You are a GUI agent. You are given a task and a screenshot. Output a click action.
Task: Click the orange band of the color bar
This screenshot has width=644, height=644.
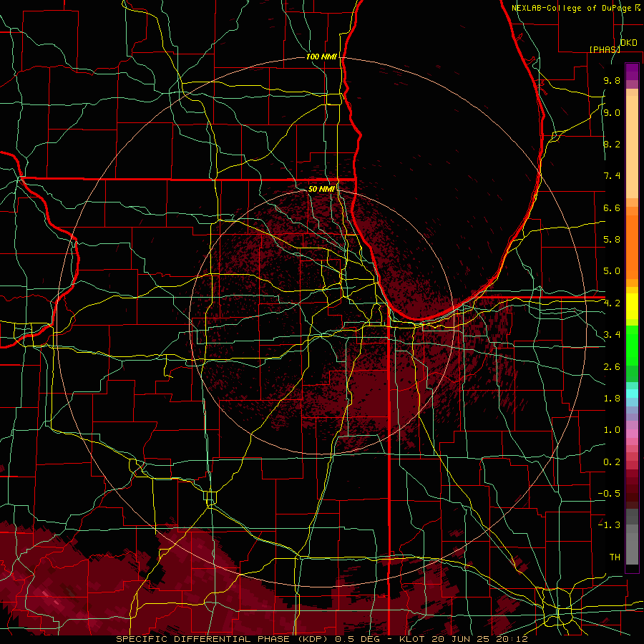click(x=632, y=246)
